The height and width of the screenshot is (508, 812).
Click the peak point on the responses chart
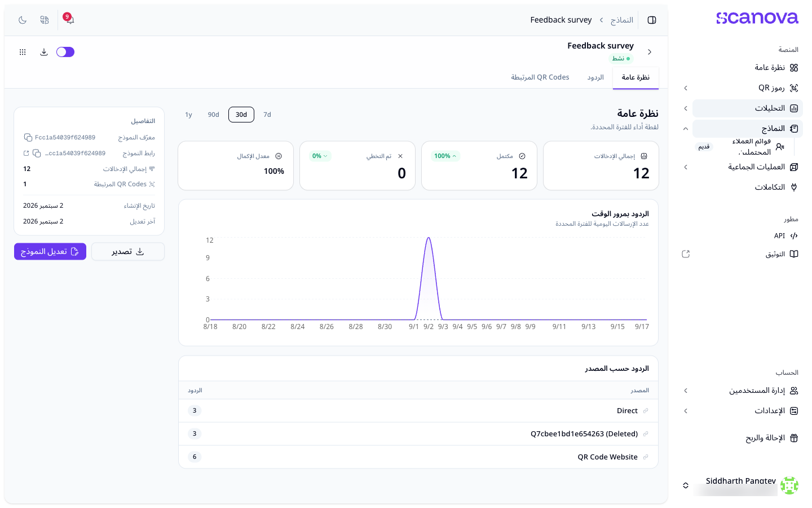click(x=429, y=238)
